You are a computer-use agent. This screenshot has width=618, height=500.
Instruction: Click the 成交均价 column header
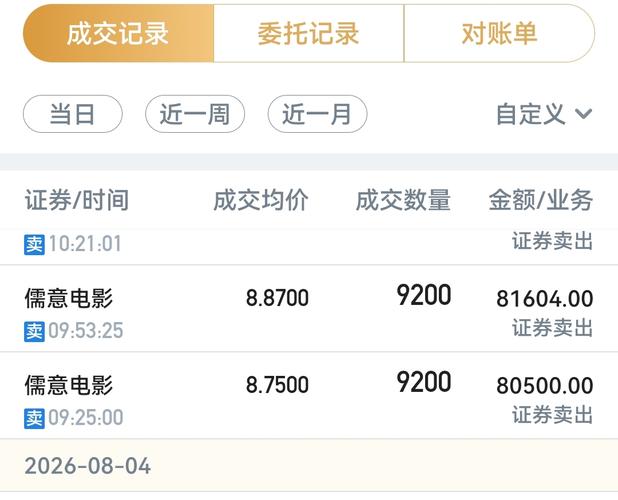261,200
